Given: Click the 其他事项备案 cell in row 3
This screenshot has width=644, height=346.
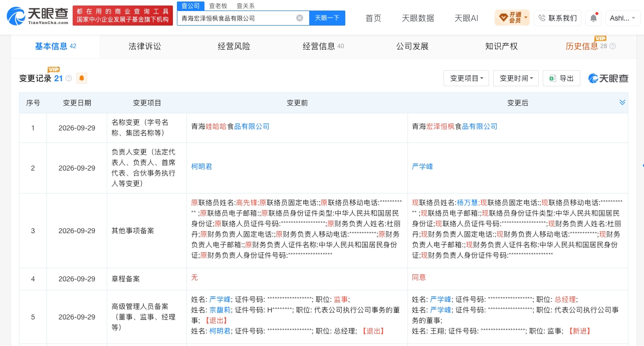Looking at the screenshot, I should pos(147,231).
